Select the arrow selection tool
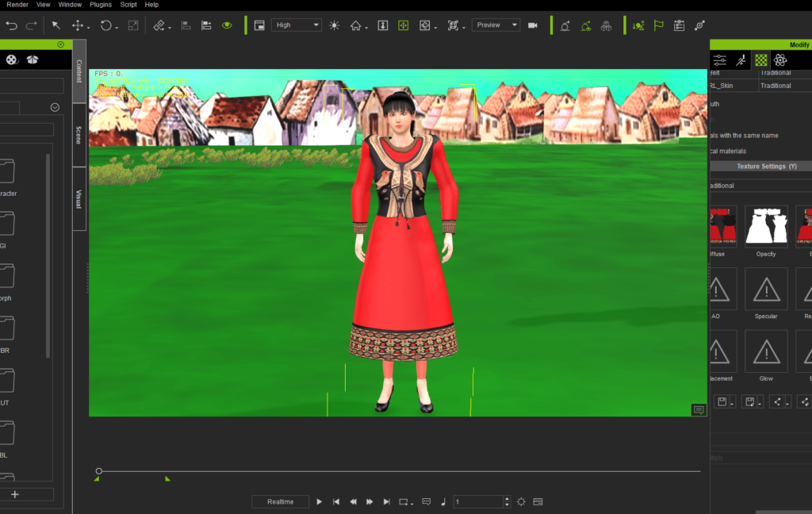 56,25
